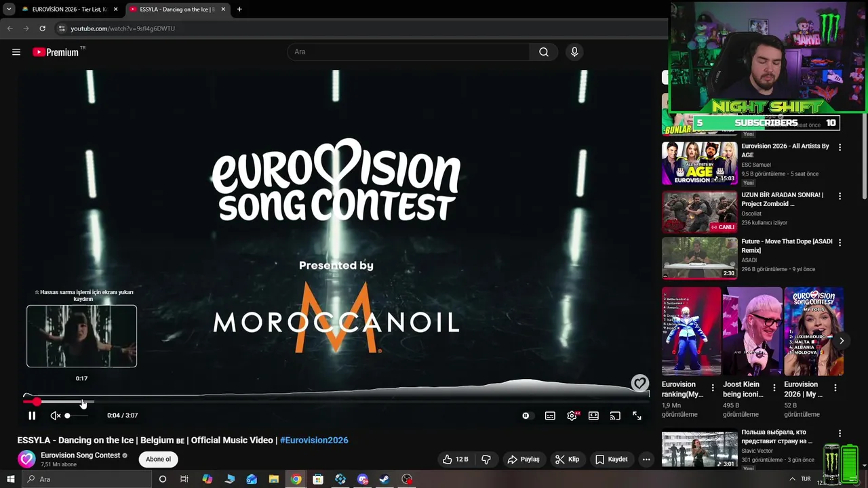
Task: Open the #Eurovision2026 hashtag link
Action: click(314, 440)
